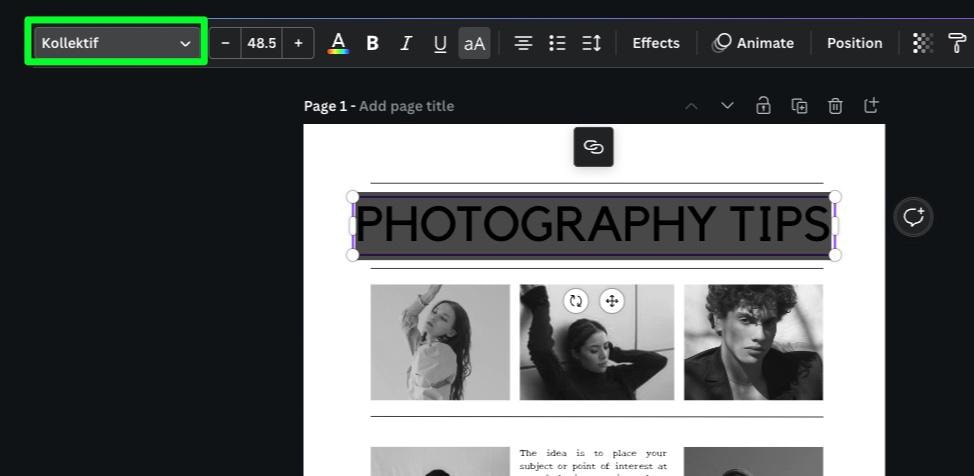Toggle bold formatting
Viewport: 974px width, 476px height.
372,43
